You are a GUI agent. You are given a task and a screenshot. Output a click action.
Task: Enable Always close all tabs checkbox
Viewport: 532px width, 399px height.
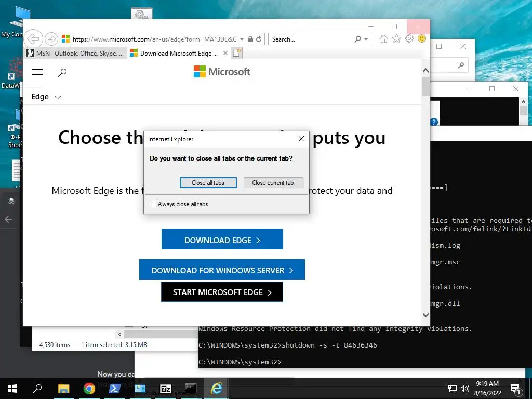(153, 204)
